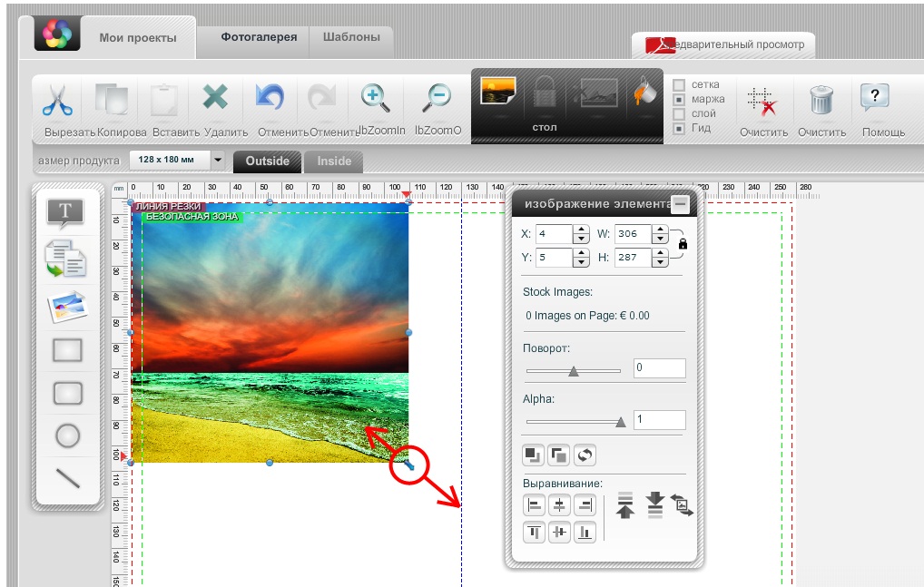This screenshot has height=587, width=924.
Task: Open the product size 128 x 180 мм dropdown
Action: pyautogui.click(x=217, y=161)
